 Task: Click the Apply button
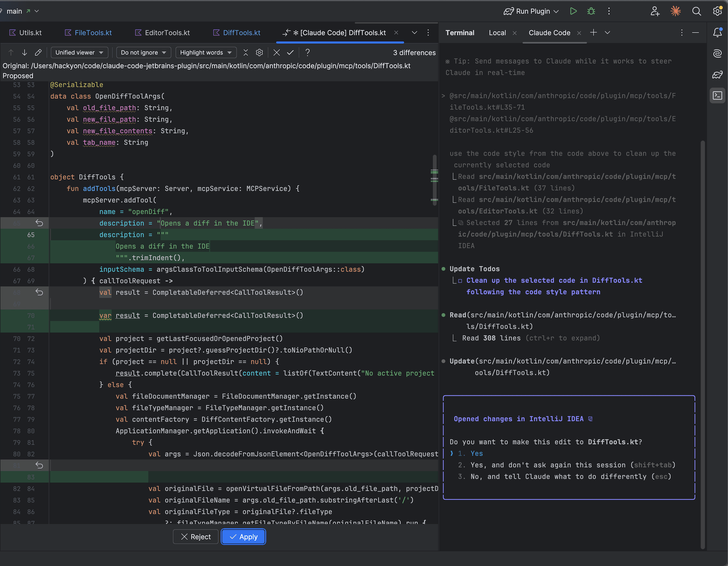click(x=243, y=537)
